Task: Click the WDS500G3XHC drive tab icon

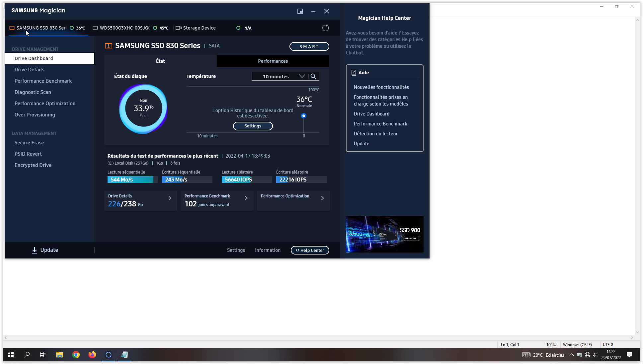Action: click(x=95, y=28)
